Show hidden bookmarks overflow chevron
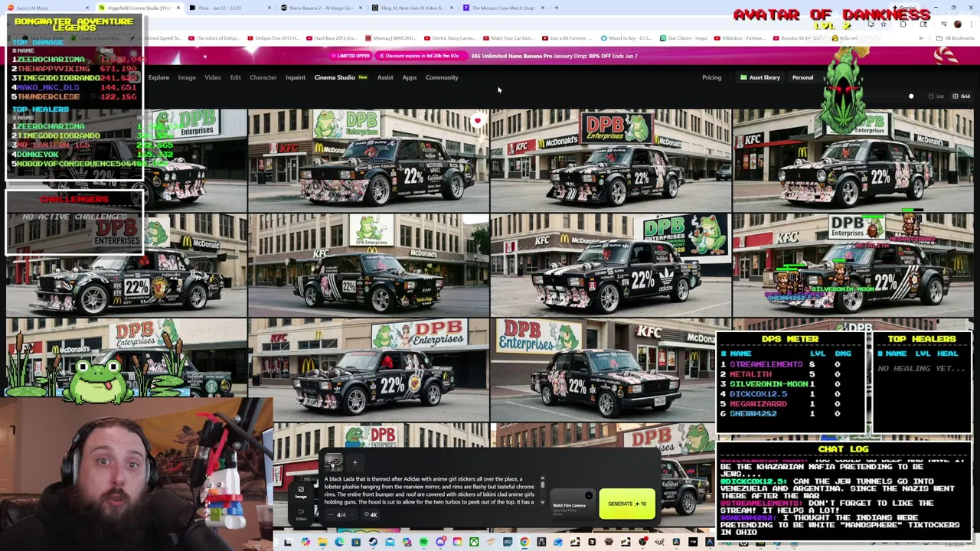The width and height of the screenshot is (980, 551). 921,38
